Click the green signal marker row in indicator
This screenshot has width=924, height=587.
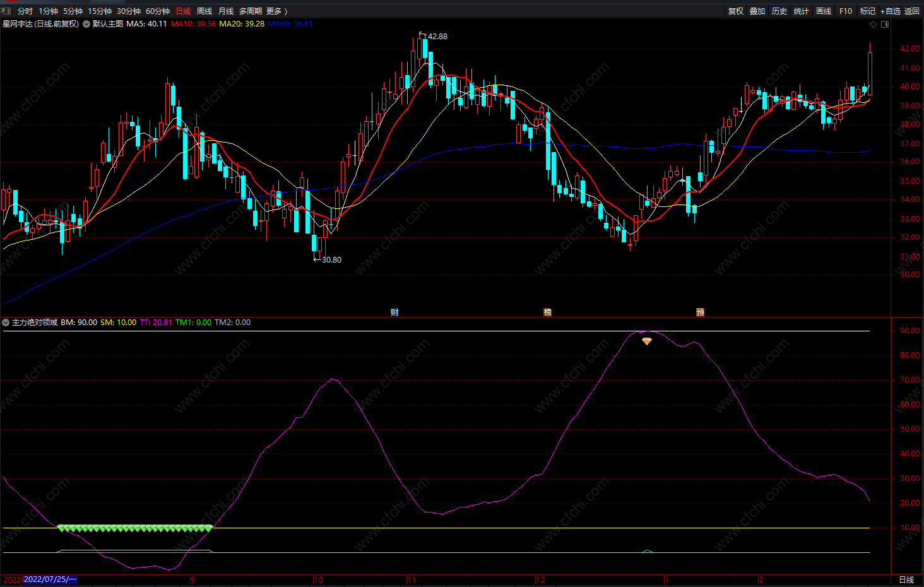tap(135, 528)
